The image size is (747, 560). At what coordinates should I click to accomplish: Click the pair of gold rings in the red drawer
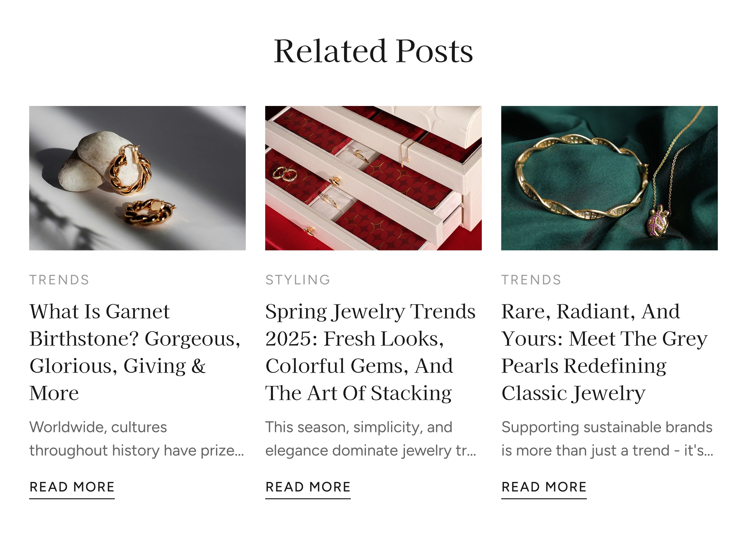tap(285, 174)
